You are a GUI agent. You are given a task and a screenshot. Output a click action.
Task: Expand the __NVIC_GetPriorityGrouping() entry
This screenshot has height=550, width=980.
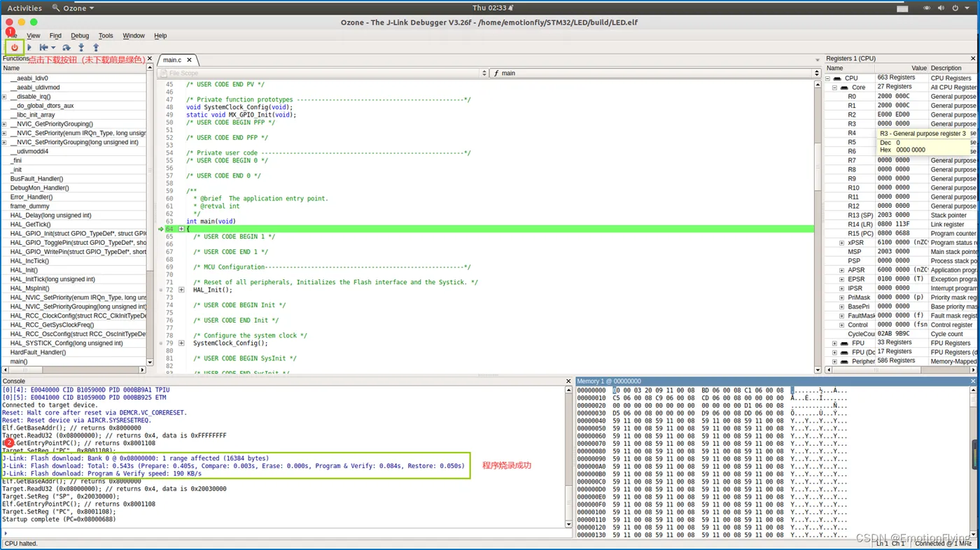[4, 124]
